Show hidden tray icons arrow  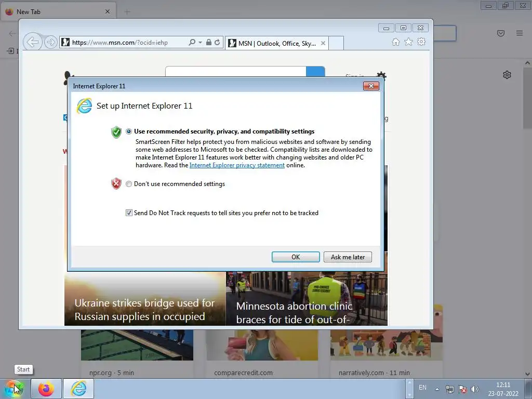point(437,389)
